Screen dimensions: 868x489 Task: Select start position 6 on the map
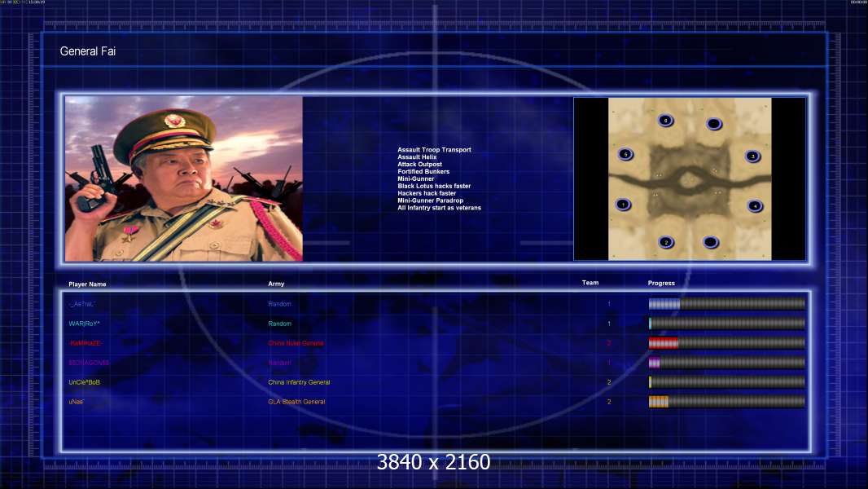pyautogui.click(x=665, y=120)
